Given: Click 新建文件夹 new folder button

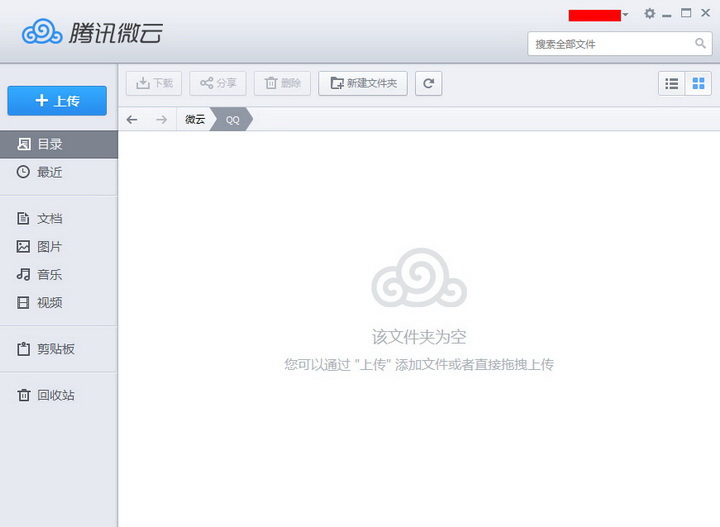Looking at the screenshot, I should click(x=362, y=83).
